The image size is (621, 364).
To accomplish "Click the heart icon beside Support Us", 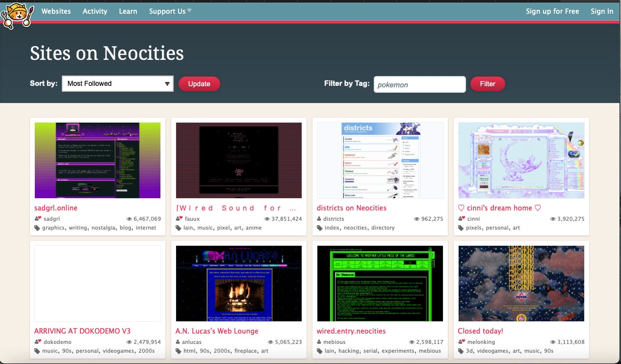I will [189, 11].
